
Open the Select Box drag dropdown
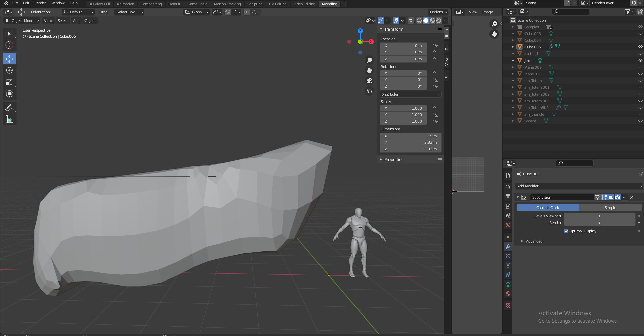click(x=129, y=12)
